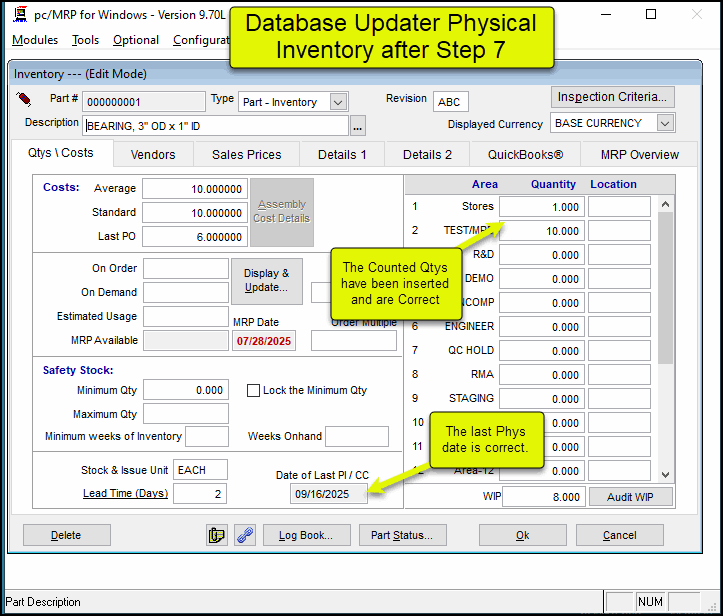
Task: Click the Minimum Qty field
Action: pyautogui.click(x=185, y=390)
